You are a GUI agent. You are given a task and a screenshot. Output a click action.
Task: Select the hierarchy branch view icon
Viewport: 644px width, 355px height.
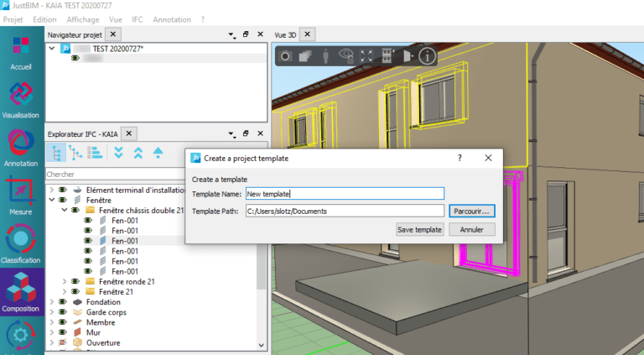tap(75, 153)
